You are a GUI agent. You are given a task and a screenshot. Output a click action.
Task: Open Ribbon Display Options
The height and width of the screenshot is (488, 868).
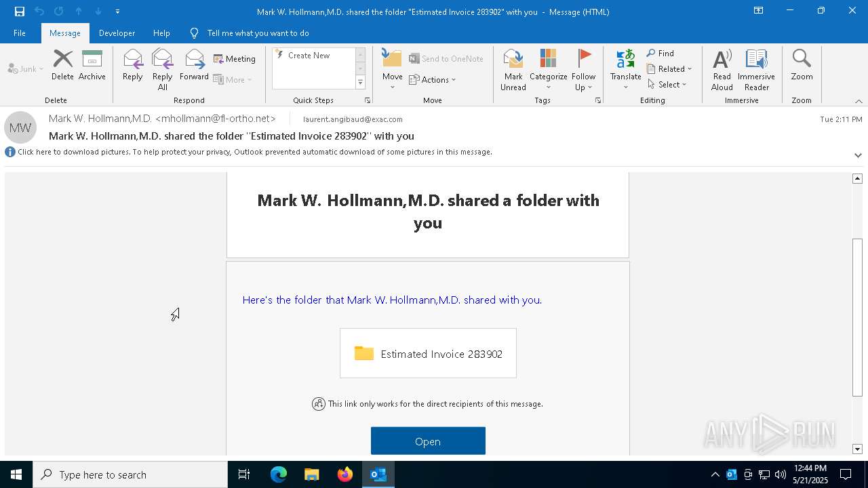click(759, 11)
